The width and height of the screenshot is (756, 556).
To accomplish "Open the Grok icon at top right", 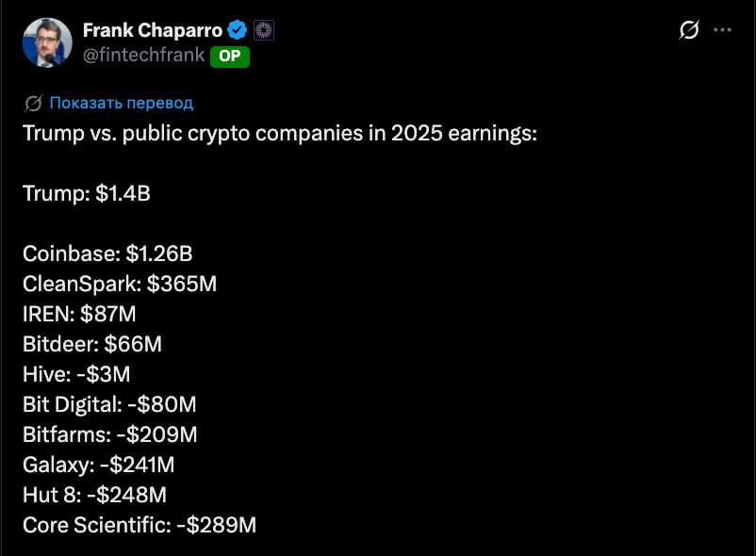I will pos(689,30).
